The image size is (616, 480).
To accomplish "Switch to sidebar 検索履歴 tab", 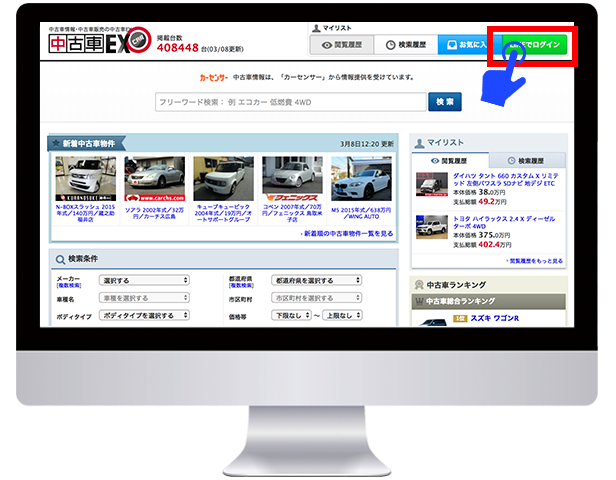I will coord(526,160).
